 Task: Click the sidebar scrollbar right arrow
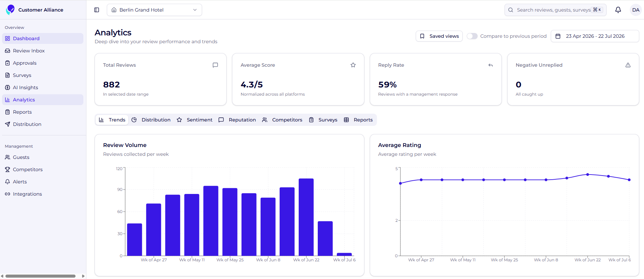pyautogui.click(x=83, y=276)
